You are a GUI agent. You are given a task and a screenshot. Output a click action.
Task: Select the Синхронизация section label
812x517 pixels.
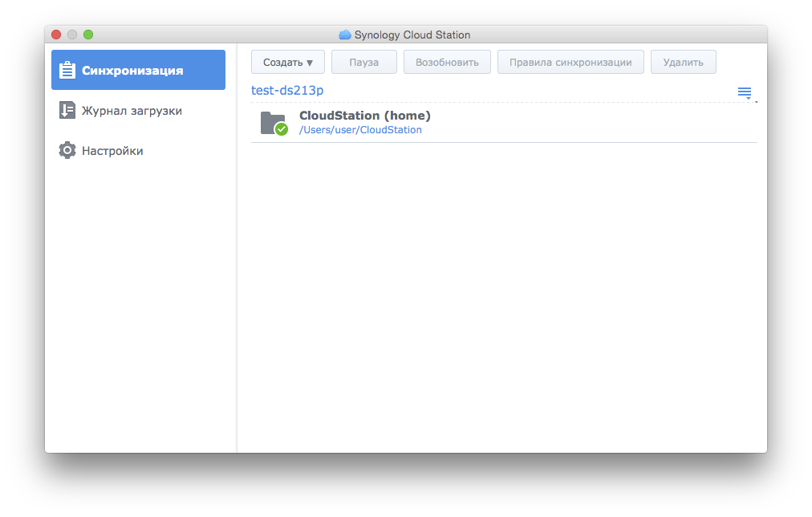point(132,71)
